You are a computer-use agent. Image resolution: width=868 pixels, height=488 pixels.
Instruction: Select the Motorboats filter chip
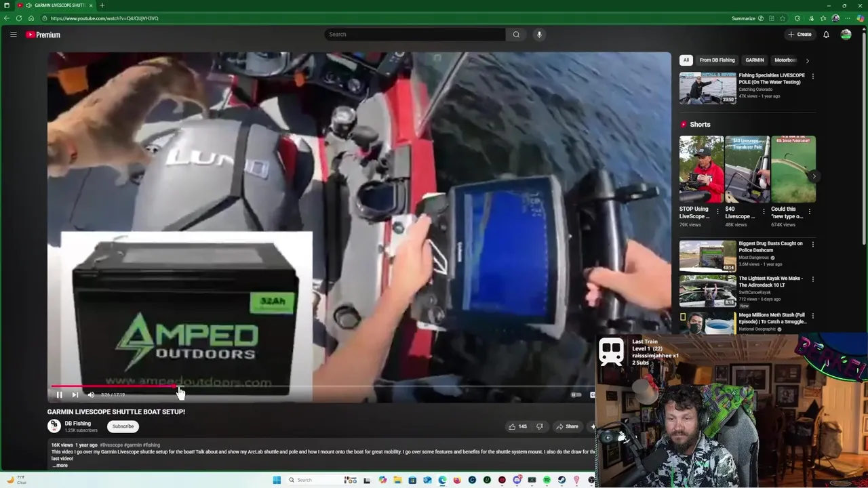785,60
